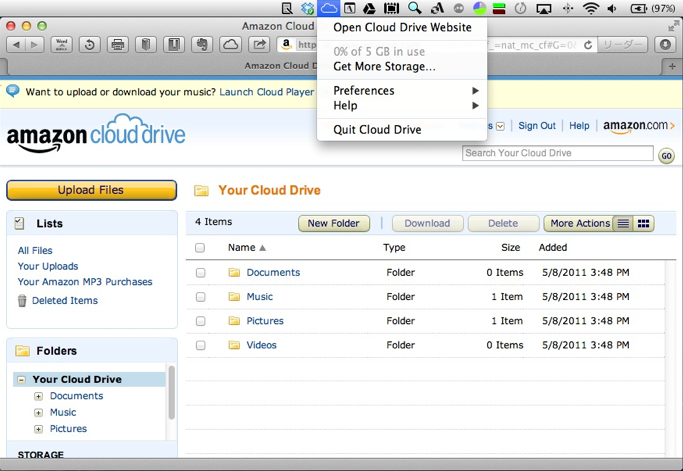Open the Dropbox menu bar icon
Screen dimensions: 683x471
point(308,8)
